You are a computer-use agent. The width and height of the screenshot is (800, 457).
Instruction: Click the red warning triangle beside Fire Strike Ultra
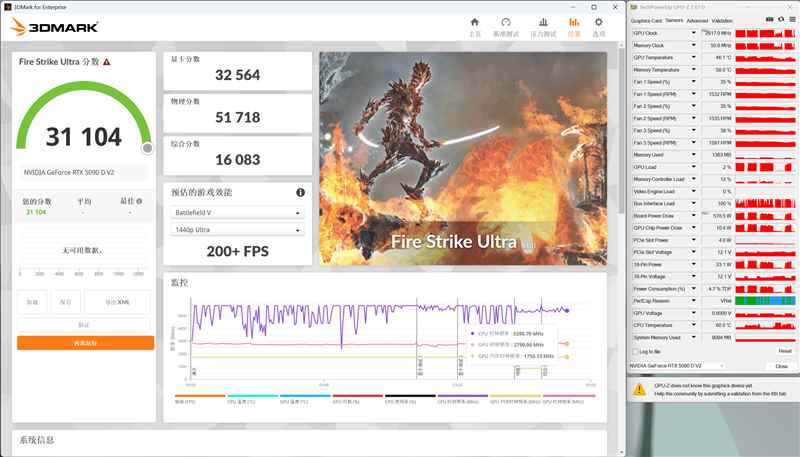click(107, 62)
